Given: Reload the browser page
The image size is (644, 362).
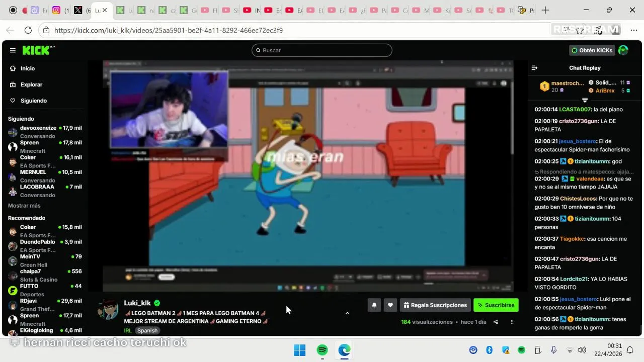Looking at the screenshot, I should [x=28, y=30].
